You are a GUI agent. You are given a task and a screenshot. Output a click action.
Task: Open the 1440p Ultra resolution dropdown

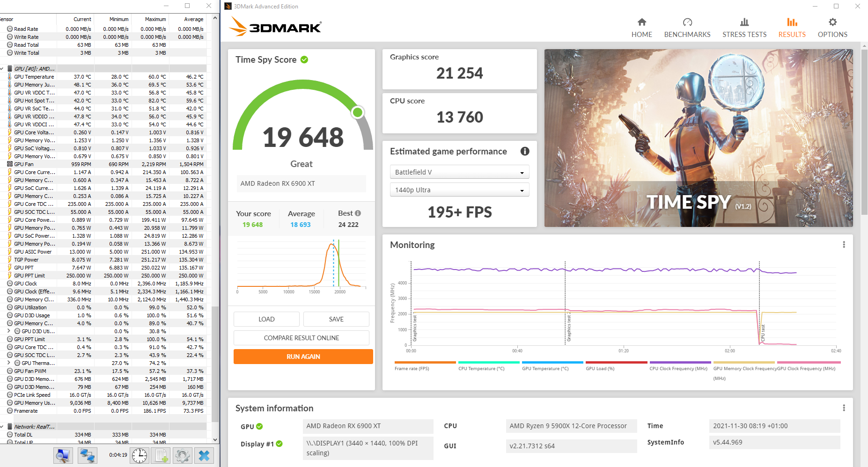(x=459, y=190)
